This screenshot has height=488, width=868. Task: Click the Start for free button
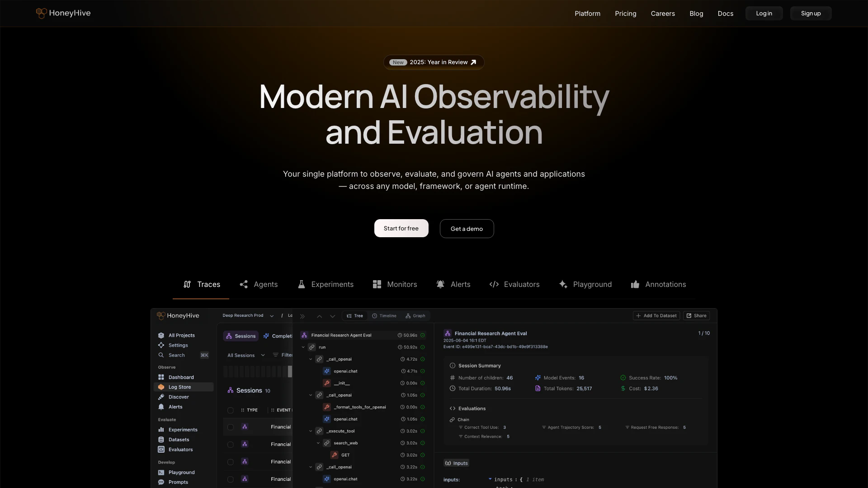point(401,228)
